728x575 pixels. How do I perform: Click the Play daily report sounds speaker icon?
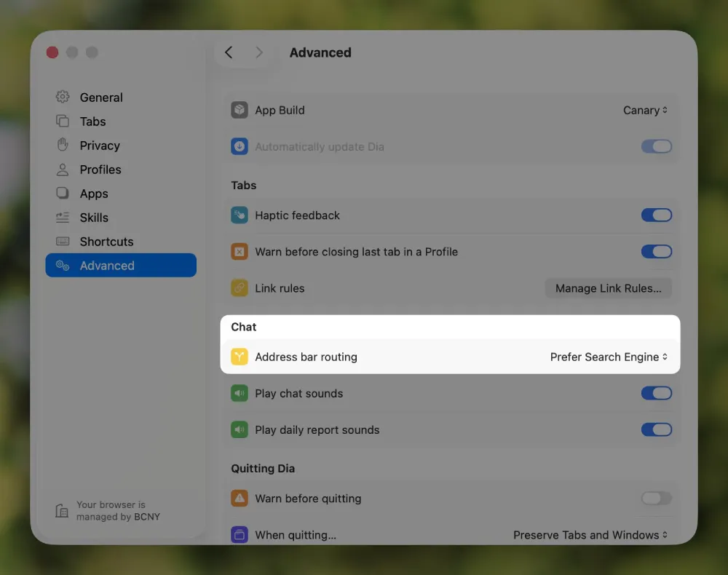point(239,429)
